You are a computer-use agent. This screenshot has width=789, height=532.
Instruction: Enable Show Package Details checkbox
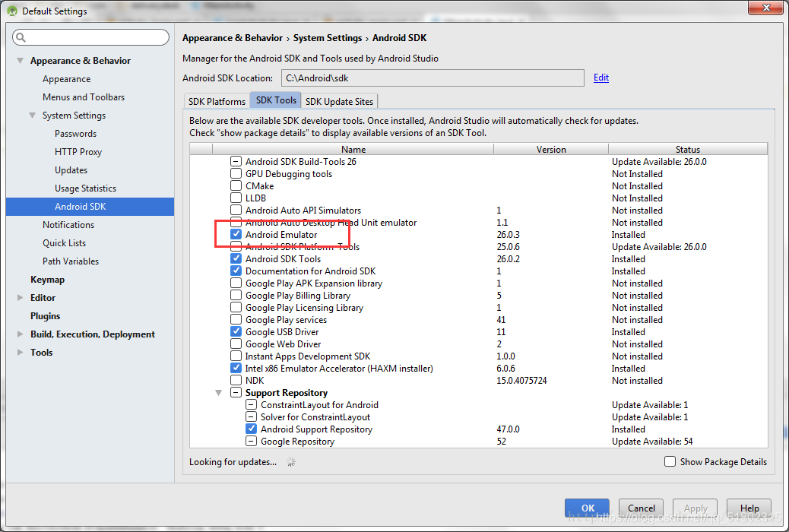670,461
